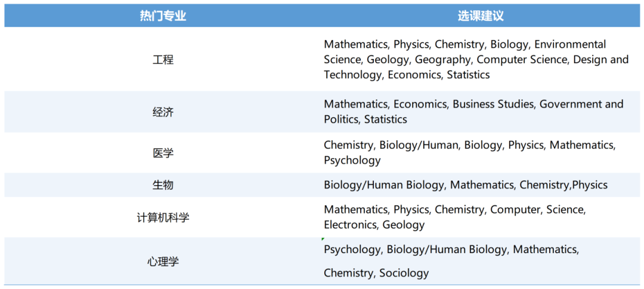Click the small green comment marker triangle
Image resolution: width=644 pixels, height=289 pixels.
pos(323,239)
